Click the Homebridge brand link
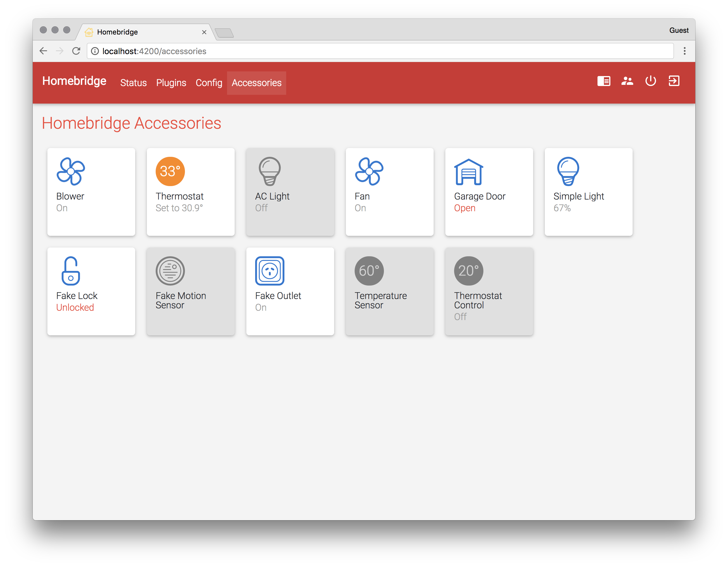Screen dimensions: 728x567 tap(74, 81)
